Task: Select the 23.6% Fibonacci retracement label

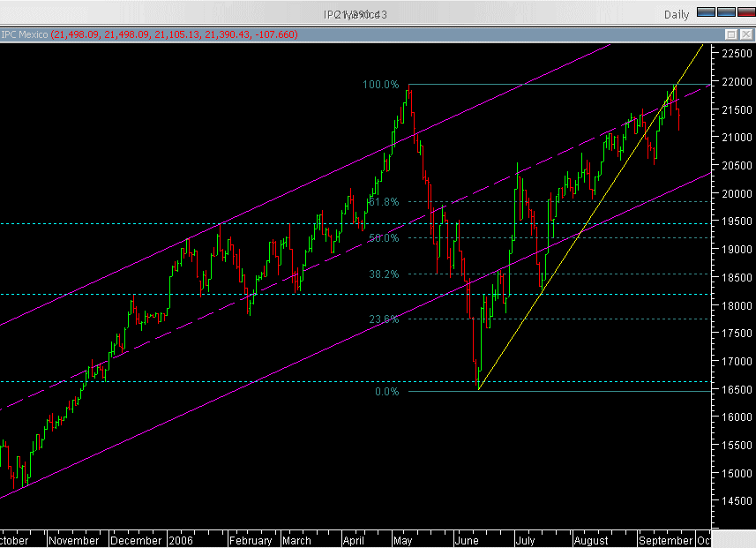Action: coord(383,319)
